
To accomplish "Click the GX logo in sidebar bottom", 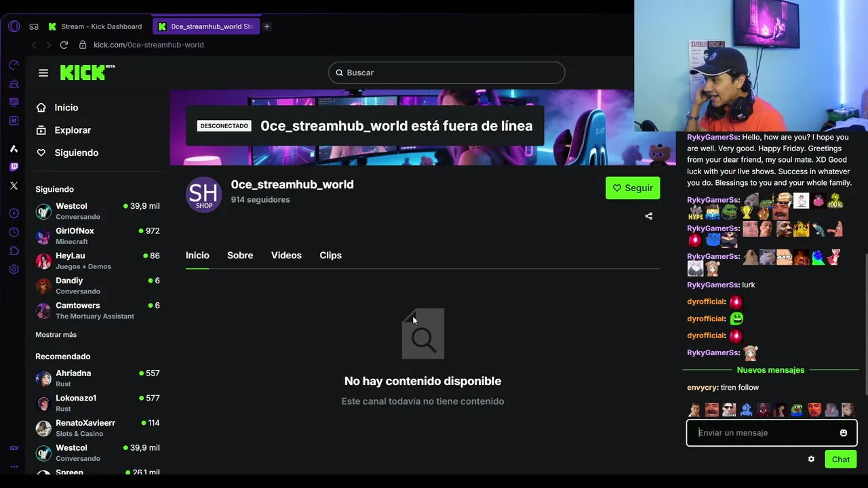I will tap(14, 448).
